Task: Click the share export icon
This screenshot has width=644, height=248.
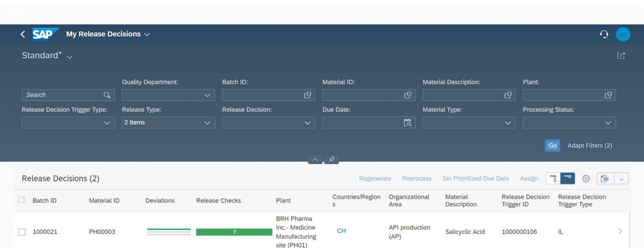Action: (x=621, y=55)
